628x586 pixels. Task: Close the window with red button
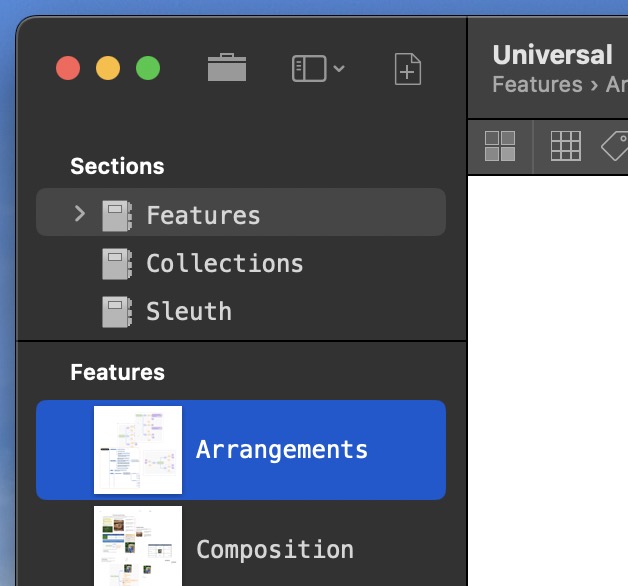tap(68, 69)
